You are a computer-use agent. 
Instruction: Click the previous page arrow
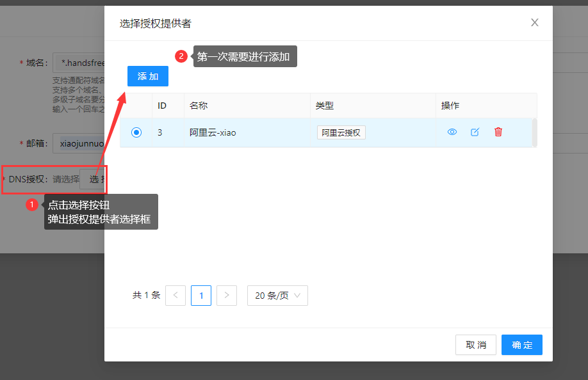(x=175, y=295)
